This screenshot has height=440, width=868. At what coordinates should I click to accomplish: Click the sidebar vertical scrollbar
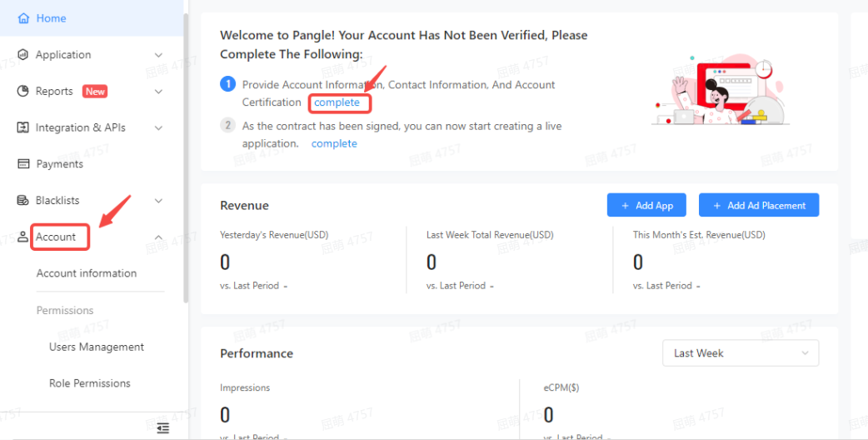click(x=186, y=157)
